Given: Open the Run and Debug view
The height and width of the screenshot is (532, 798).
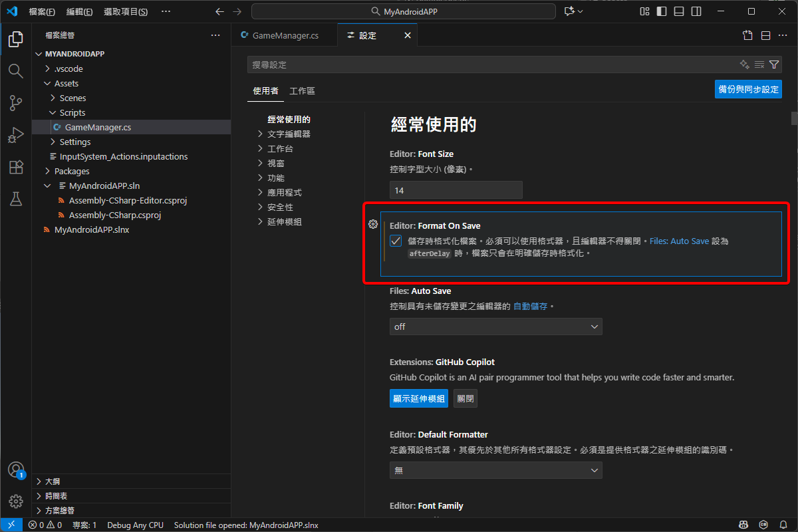Looking at the screenshot, I should click(x=15, y=134).
